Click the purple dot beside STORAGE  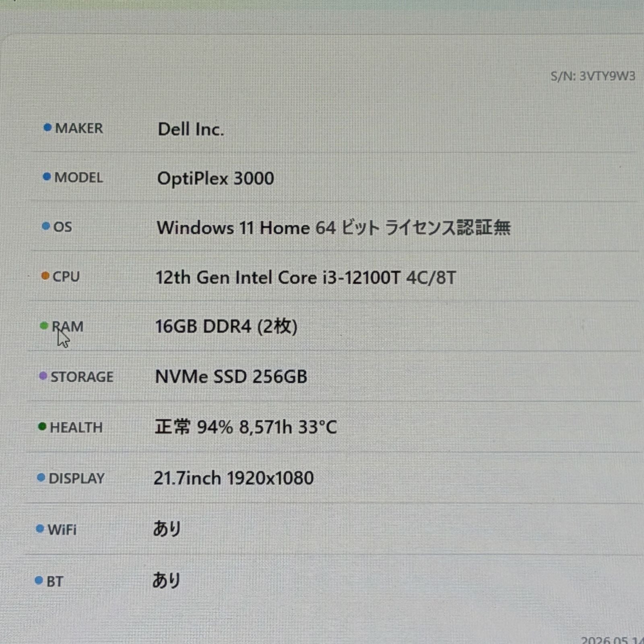pos(43,376)
